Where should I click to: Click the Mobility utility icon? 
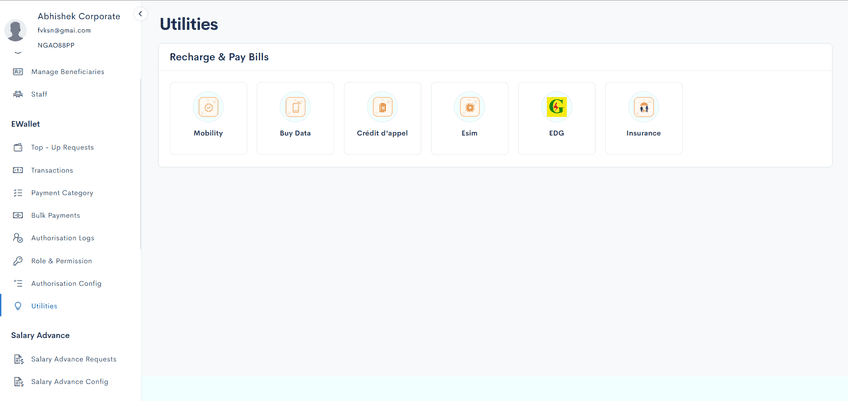[208, 107]
